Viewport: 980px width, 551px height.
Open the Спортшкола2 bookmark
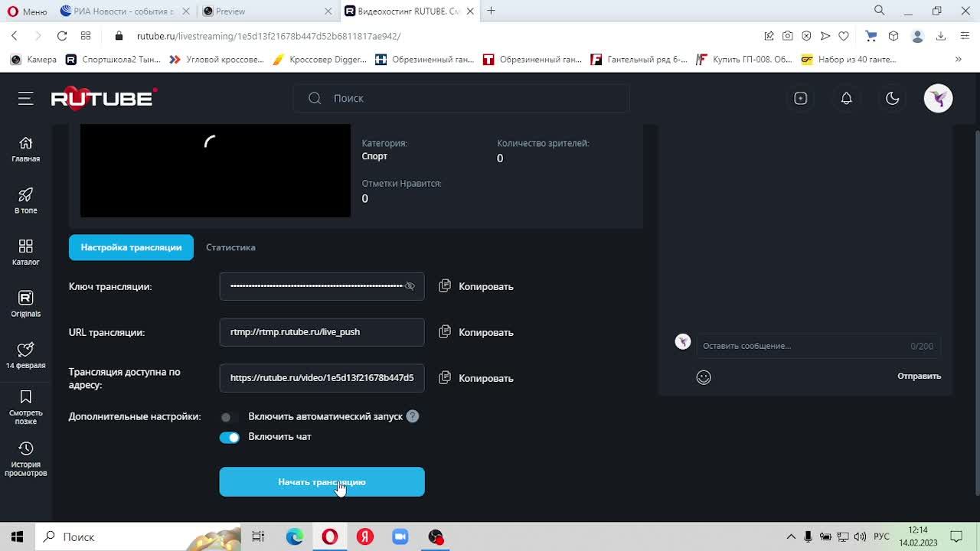pyautogui.click(x=113, y=59)
